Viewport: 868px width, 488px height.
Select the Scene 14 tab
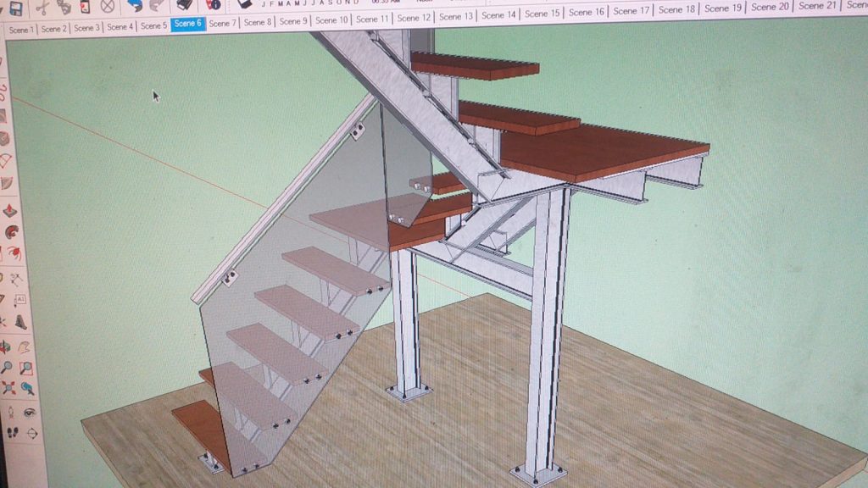498,15
